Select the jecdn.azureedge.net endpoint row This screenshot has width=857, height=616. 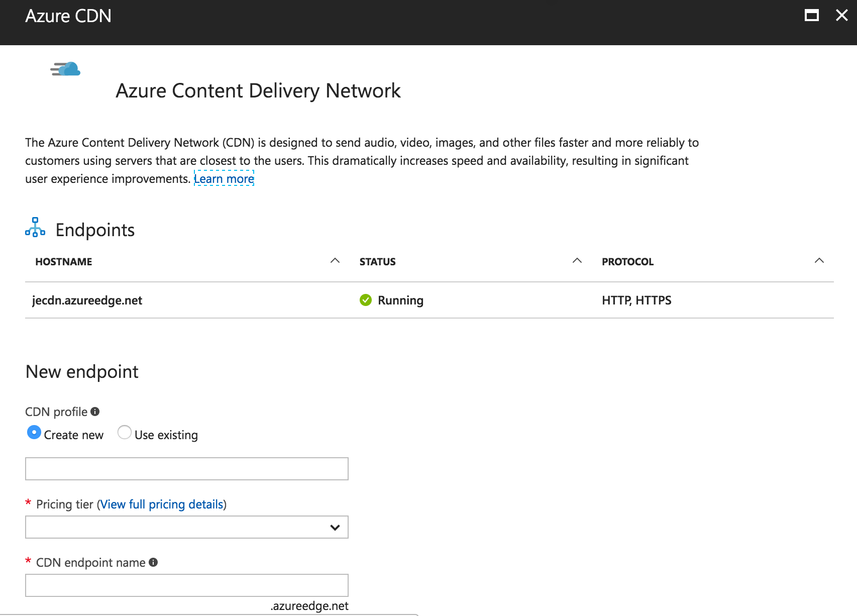point(430,300)
